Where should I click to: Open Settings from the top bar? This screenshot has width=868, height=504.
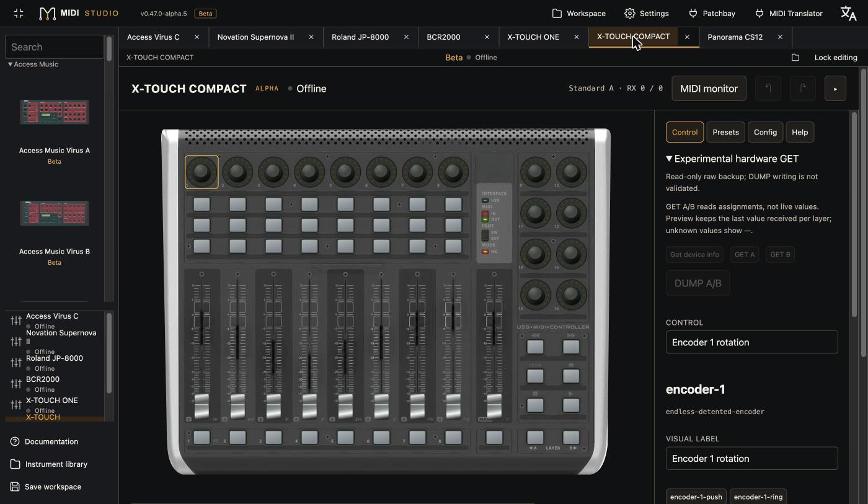coord(647,13)
